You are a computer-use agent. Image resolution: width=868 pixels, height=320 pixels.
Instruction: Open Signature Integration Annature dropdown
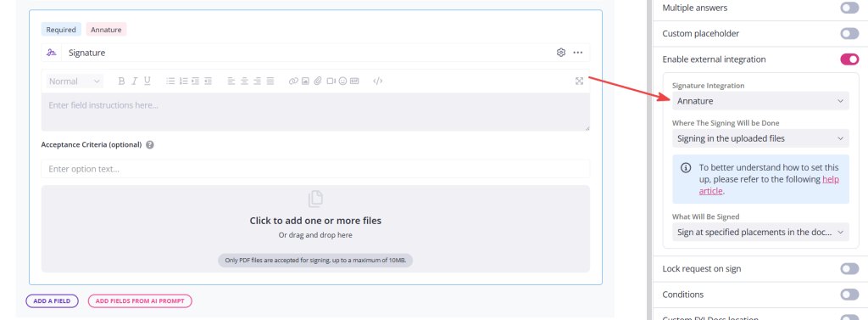coord(760,101)
